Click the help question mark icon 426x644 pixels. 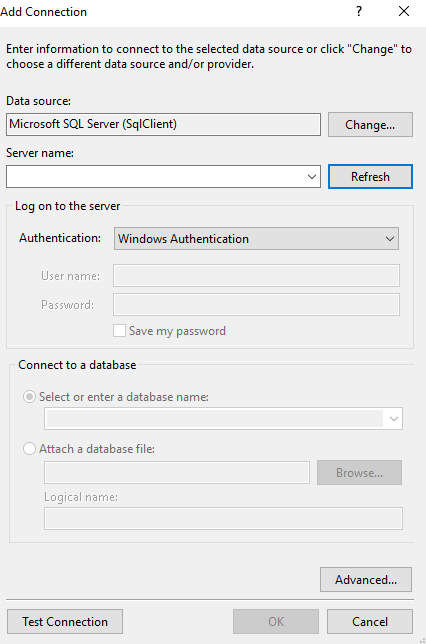(359, 12)
